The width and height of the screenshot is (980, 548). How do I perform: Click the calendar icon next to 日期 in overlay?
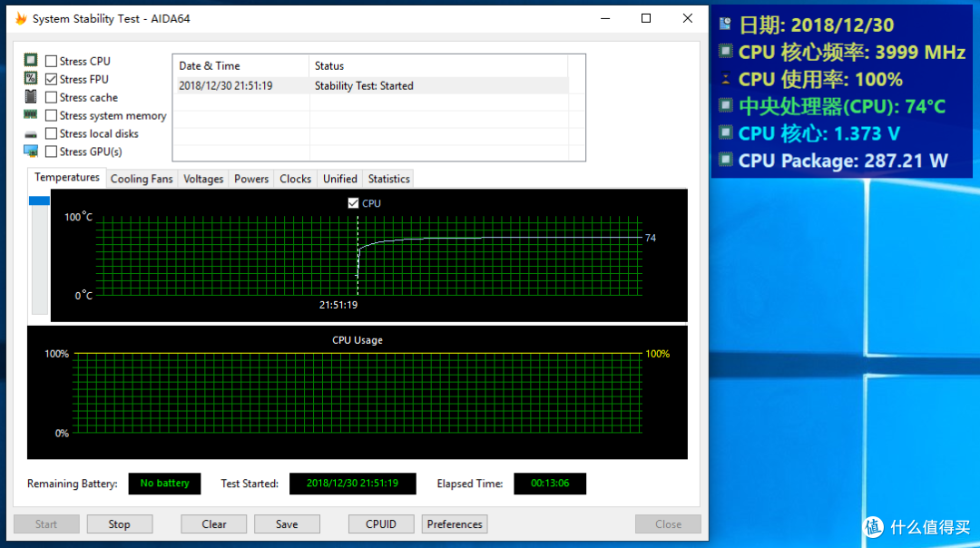tap(725, 24)
